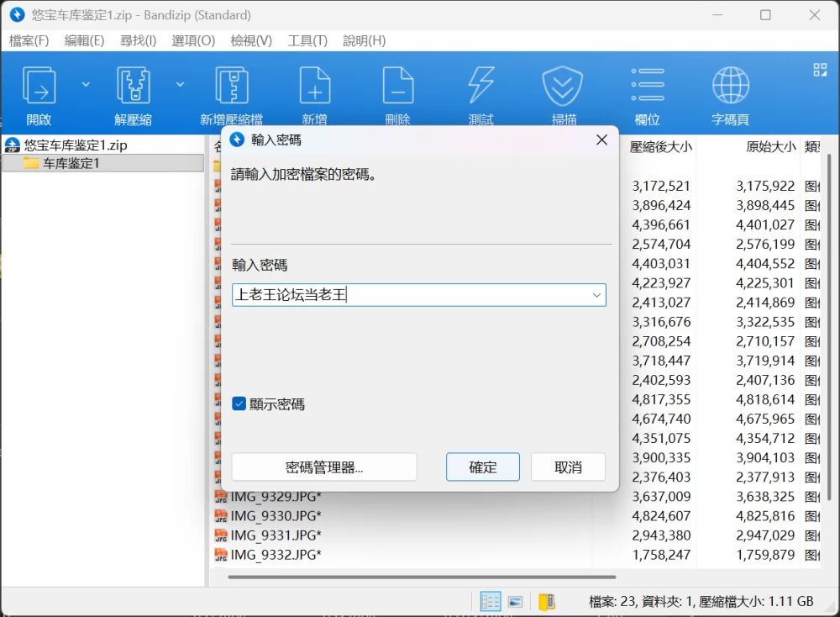Click the 壓縮後大小 column header

point(660,146)
